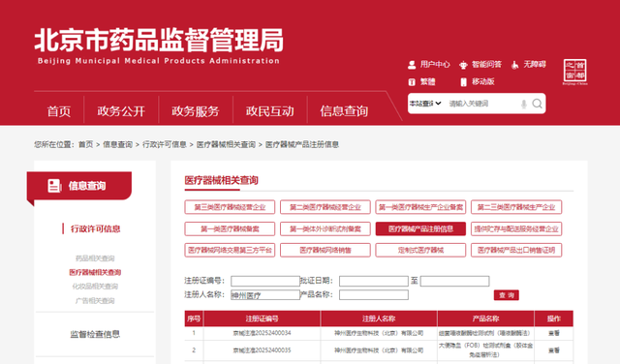Open 政务服务 navigation menu

[196, 111]
